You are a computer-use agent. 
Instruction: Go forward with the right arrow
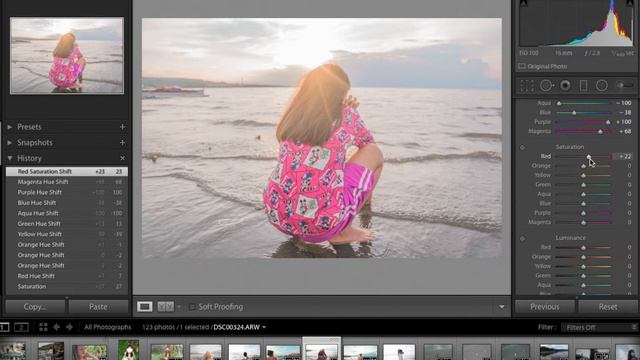69,327
